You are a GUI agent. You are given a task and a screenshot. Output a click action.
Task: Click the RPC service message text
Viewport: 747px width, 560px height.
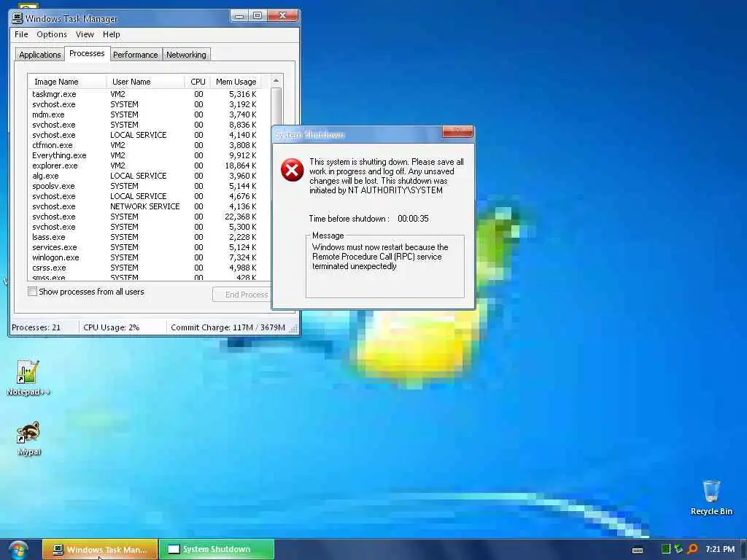[380, 257]
